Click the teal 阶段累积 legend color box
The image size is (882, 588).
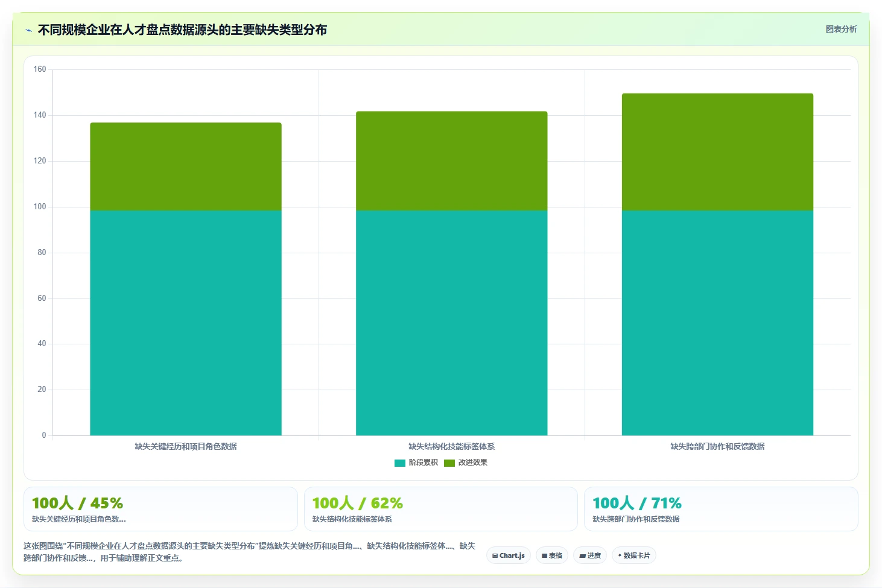click(x=400, y=463)
